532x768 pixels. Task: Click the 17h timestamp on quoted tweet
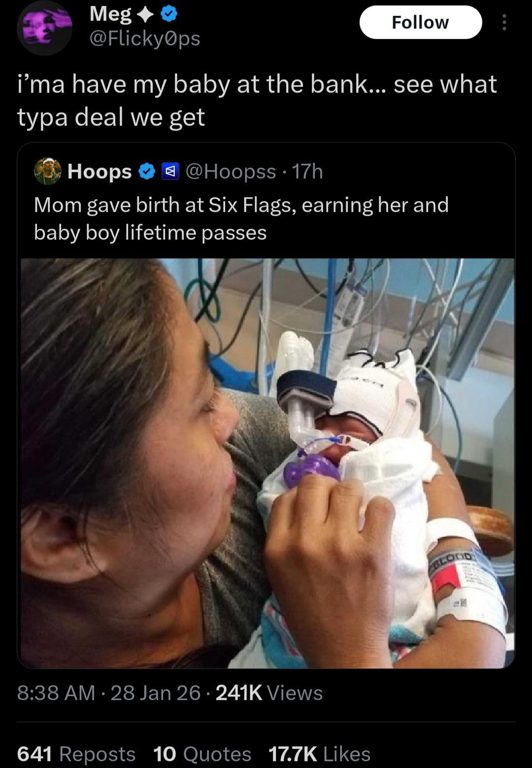[x=307, y=172]
